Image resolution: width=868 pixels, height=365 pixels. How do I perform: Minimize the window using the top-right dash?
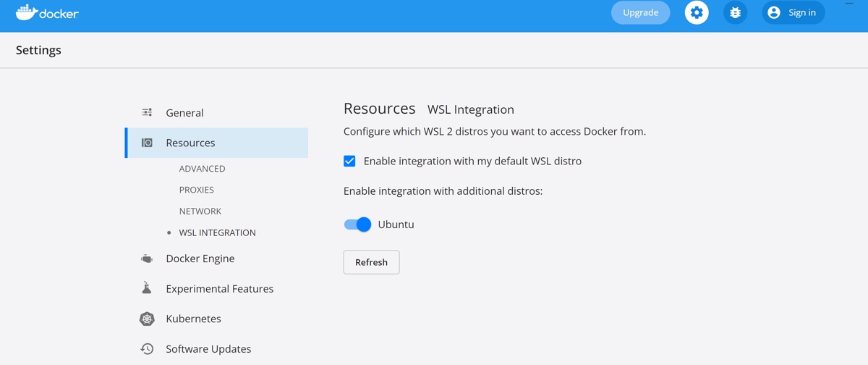pos(849,4)
